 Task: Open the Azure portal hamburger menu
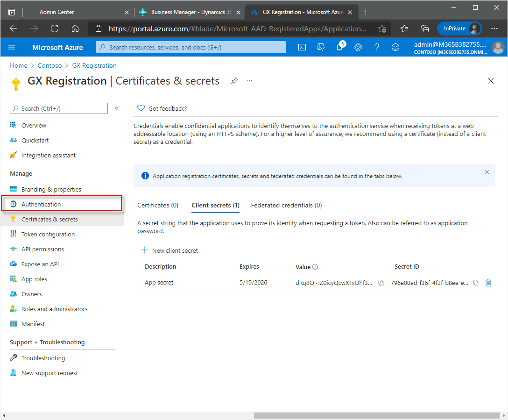pyautogui.click(x=12, y=47)
